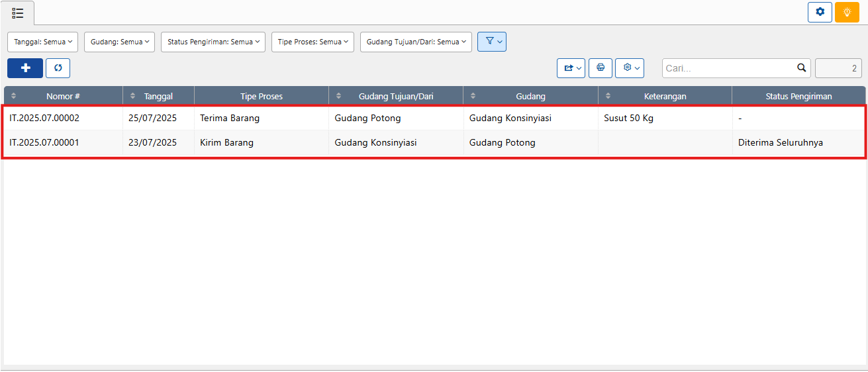Click the Cari search input field
Image resolution: width=868 pixels, height=372 pixels.
coord(727,68)
